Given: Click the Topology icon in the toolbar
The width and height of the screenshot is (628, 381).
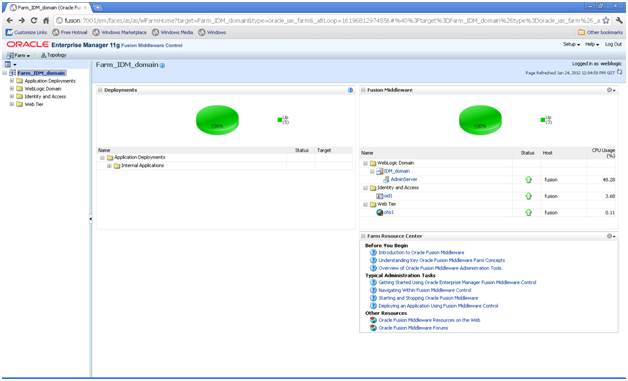Looking at the screenshot, I should click(43, 55).
